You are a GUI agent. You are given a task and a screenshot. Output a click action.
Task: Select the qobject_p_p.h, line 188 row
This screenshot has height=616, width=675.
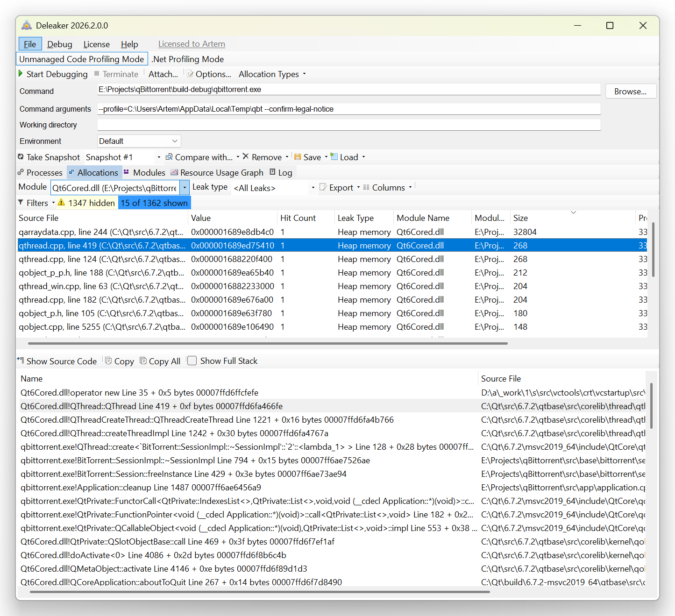332,272
